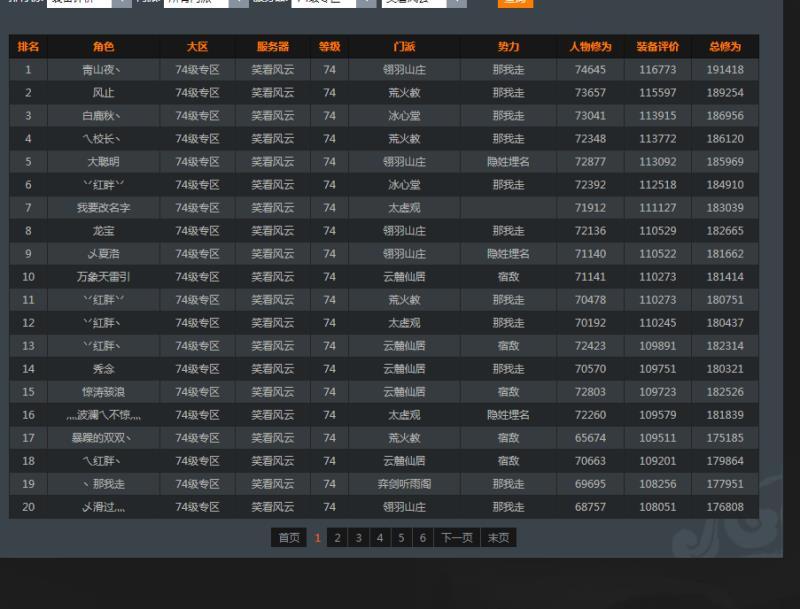Select character name 丶那我走 in rank 19

104,484
